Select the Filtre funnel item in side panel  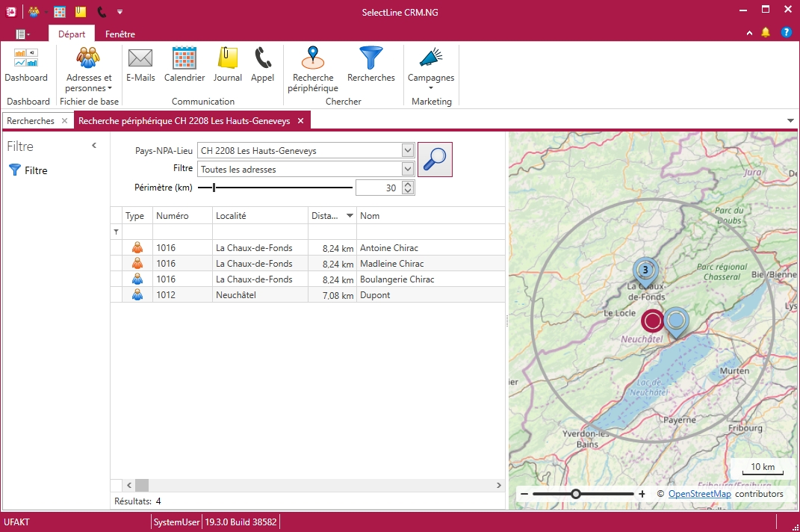(28, 170)
